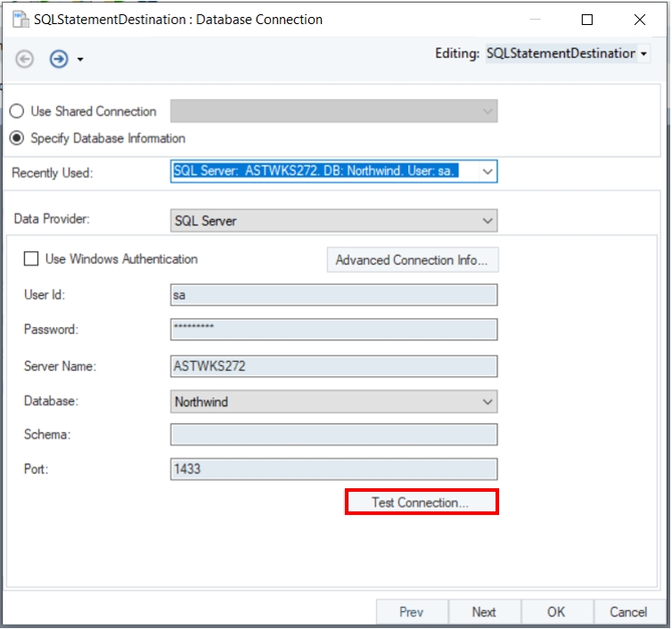Image resolution: width=672 pixels, height=629 pixels.
Task: Click the Prev button
Action: 411,612
